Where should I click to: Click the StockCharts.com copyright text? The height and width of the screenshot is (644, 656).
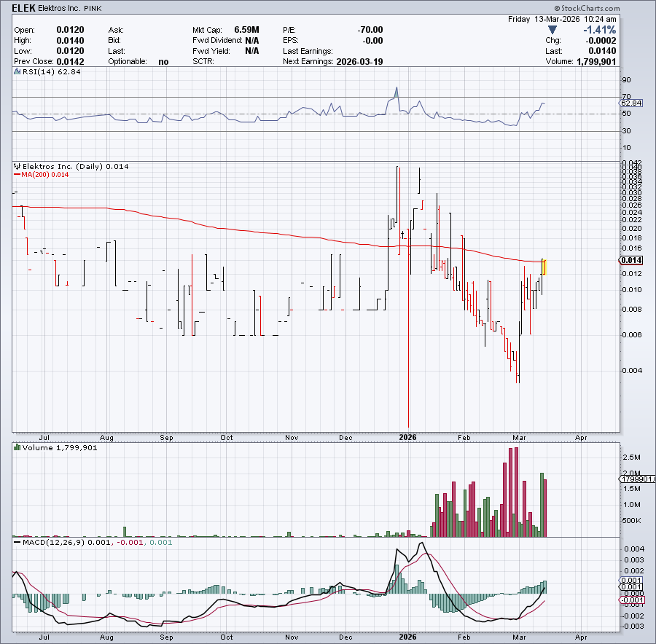587,8
